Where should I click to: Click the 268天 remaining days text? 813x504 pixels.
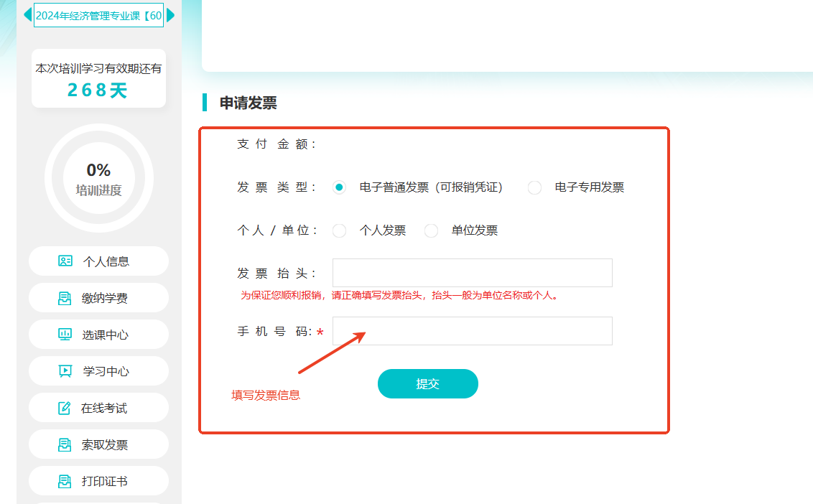(98, 90)
